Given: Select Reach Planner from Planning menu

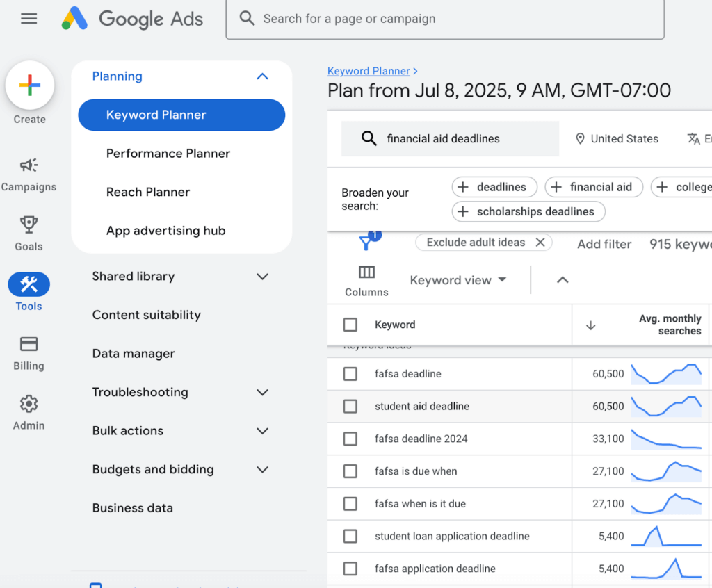Looking at the screenshot, I should [149, 192].
